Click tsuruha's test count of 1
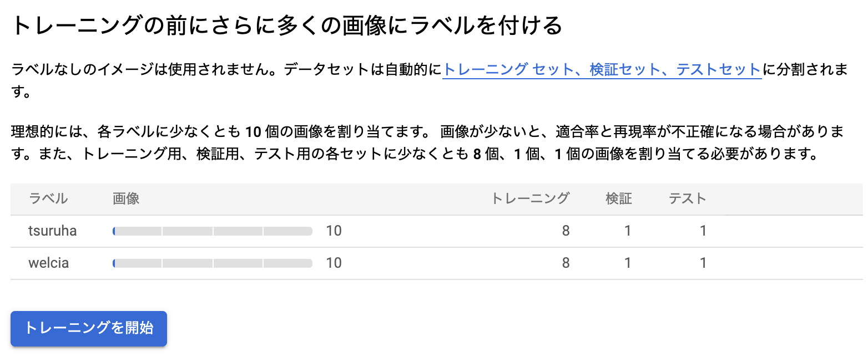The height and width of the screenshot is (362, 868). click(703, 231)
